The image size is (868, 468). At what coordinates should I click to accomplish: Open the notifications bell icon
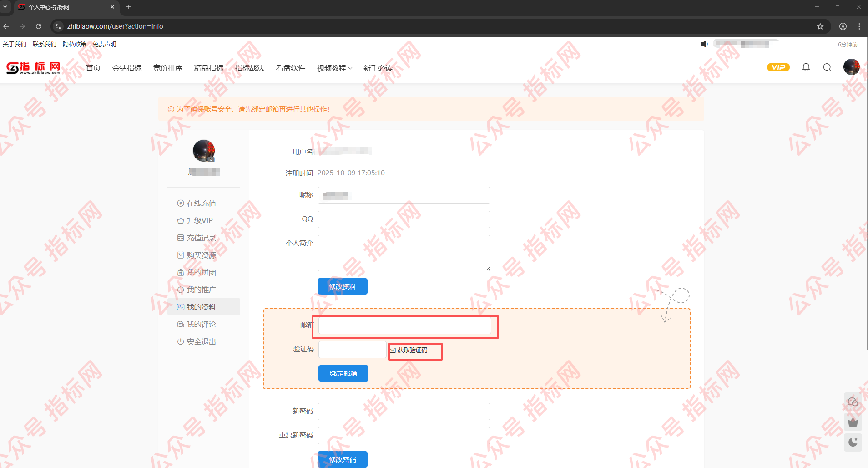(806, 67)
